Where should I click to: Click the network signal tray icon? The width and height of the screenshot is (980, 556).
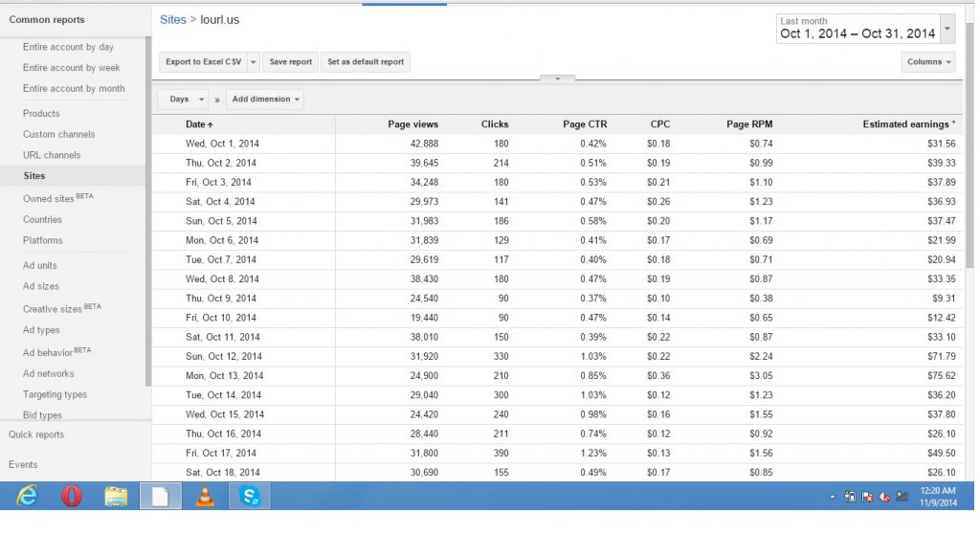click(x=902, y=497)
